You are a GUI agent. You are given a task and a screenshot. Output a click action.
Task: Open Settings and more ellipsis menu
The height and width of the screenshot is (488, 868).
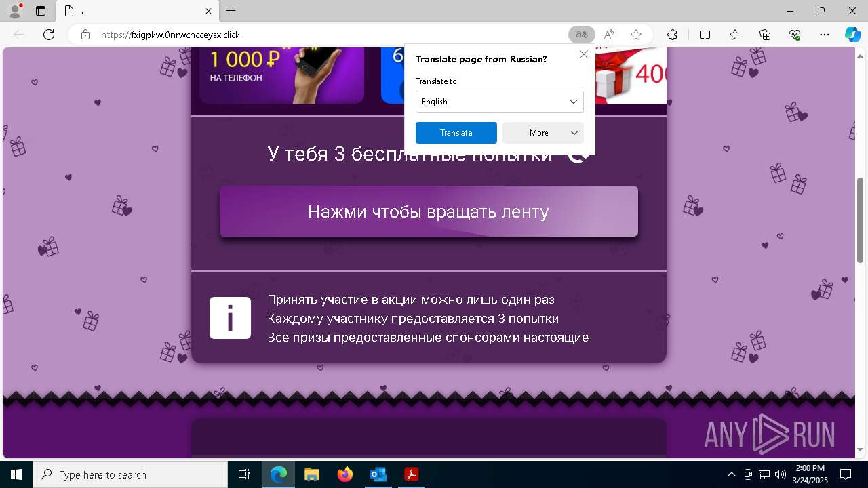pos(825,35)
